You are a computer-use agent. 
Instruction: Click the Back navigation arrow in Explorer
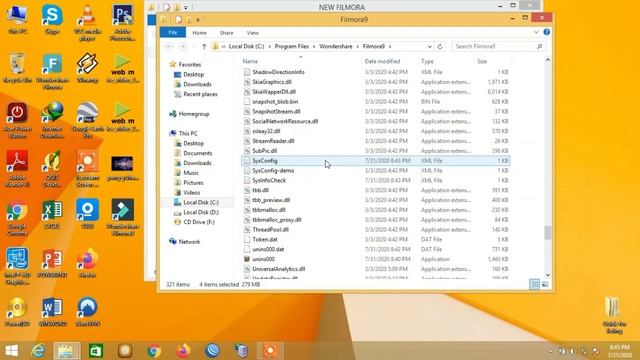tap(169, 47)
